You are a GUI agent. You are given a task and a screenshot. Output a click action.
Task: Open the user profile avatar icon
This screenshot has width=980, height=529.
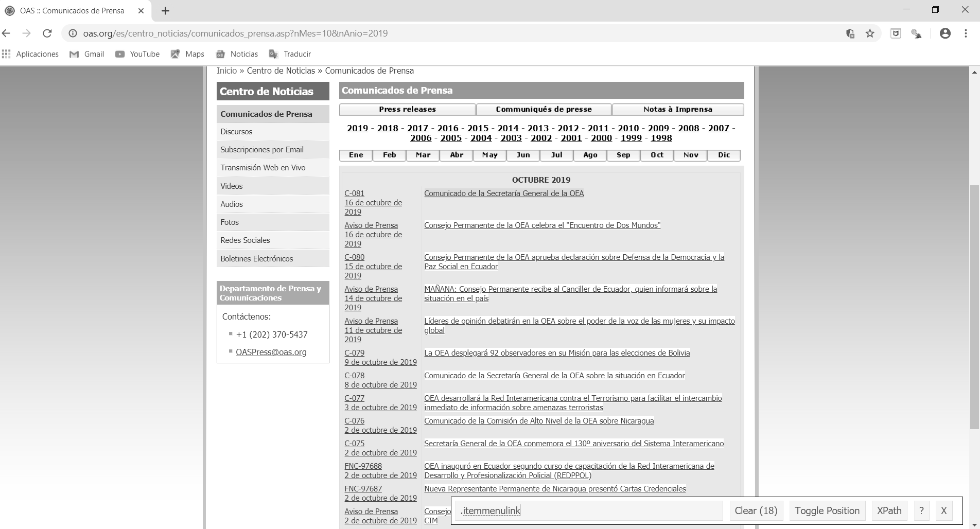click(x=945, y=33)
